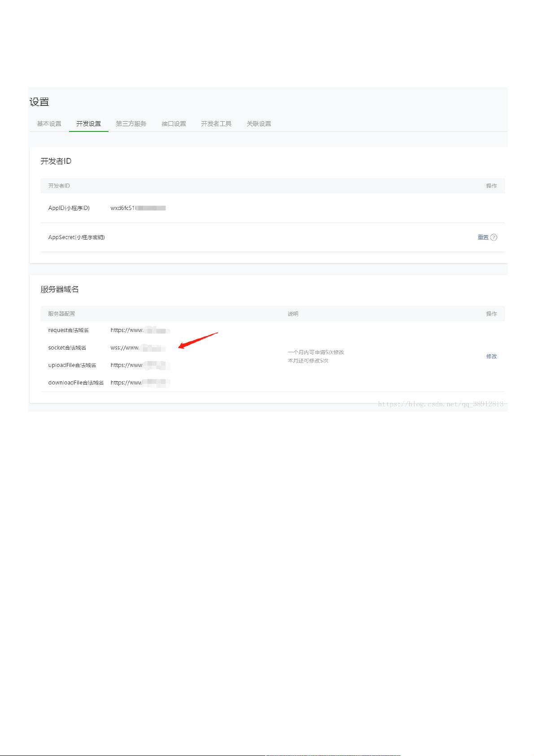Click the AppID(小程序ID) label

pos(69,208)
